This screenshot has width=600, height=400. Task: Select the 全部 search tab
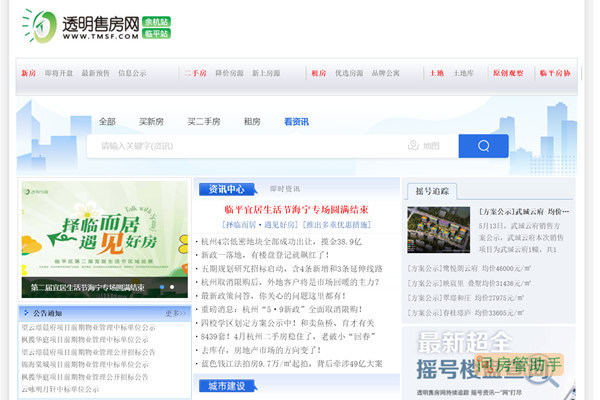pos(107,122)
